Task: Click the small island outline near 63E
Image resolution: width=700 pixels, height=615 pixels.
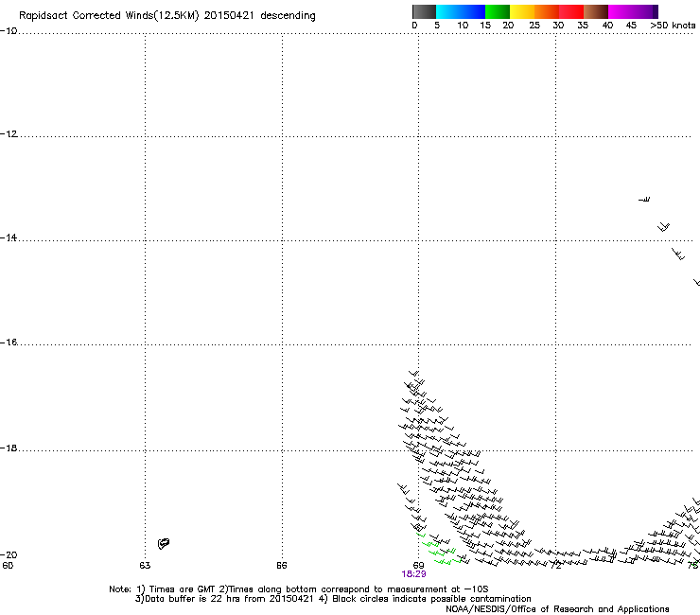Action: 164,543
